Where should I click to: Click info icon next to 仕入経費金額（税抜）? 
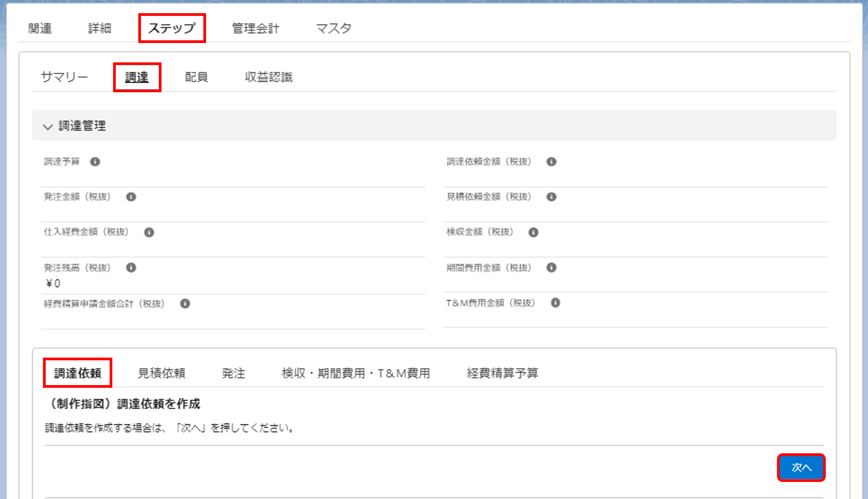tap(149, 232)
